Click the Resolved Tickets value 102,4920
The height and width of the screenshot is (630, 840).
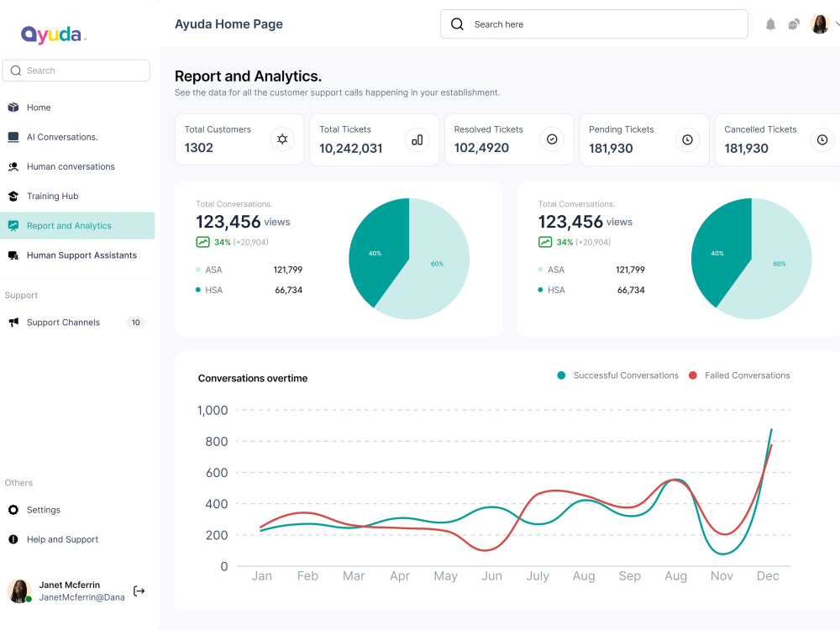481,147
